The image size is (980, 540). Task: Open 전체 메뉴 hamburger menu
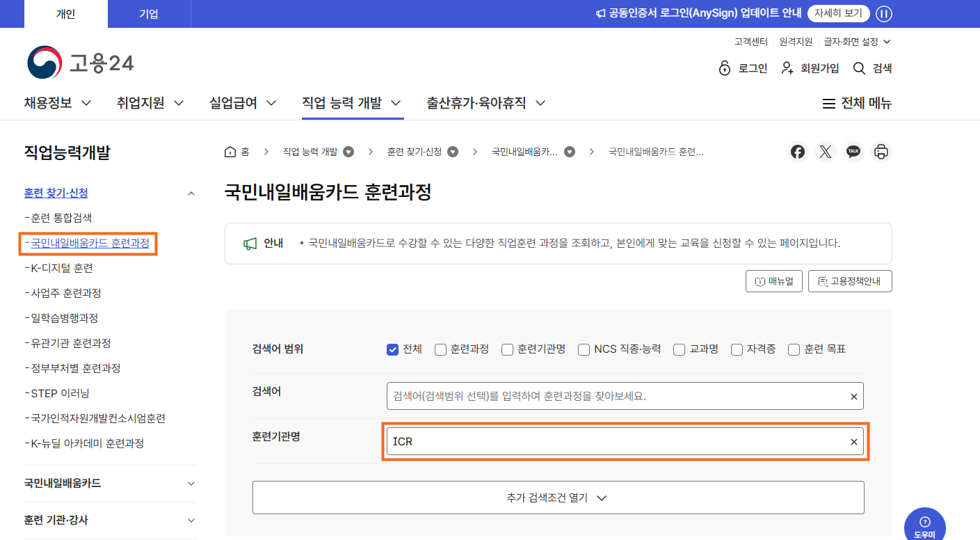tap(857, 103)
